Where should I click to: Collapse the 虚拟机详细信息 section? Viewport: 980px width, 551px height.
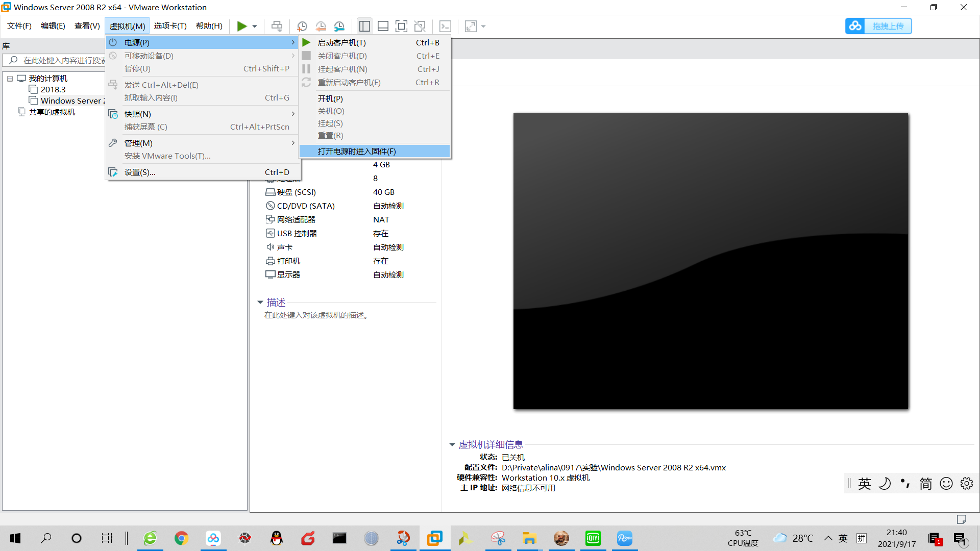tap(452, 444)
